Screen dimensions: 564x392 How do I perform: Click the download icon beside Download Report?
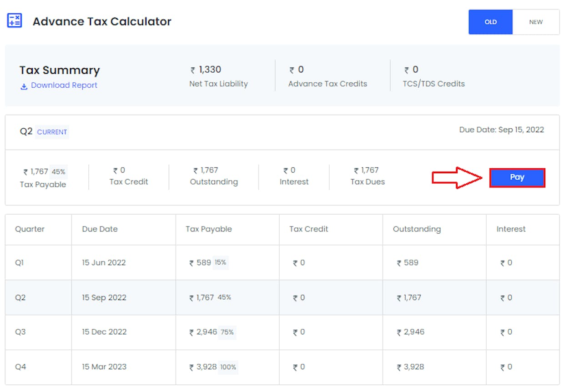tap(24, 86)
